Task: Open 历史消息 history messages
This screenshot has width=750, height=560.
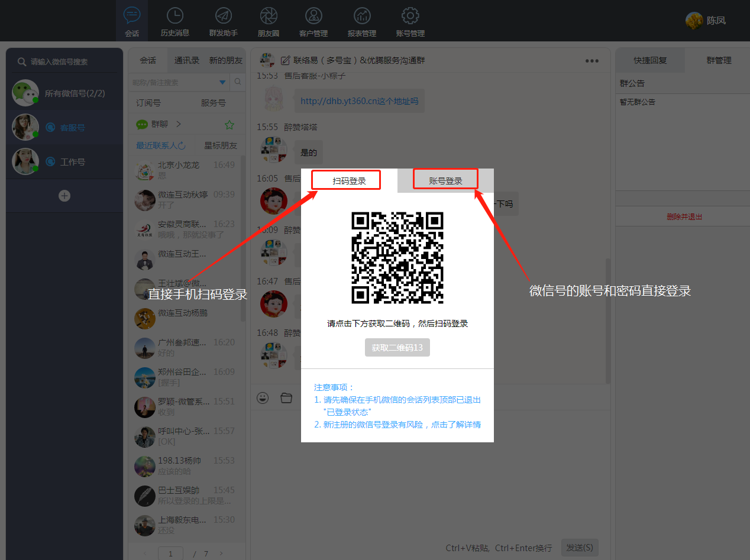Action: [x=175, y=21]
